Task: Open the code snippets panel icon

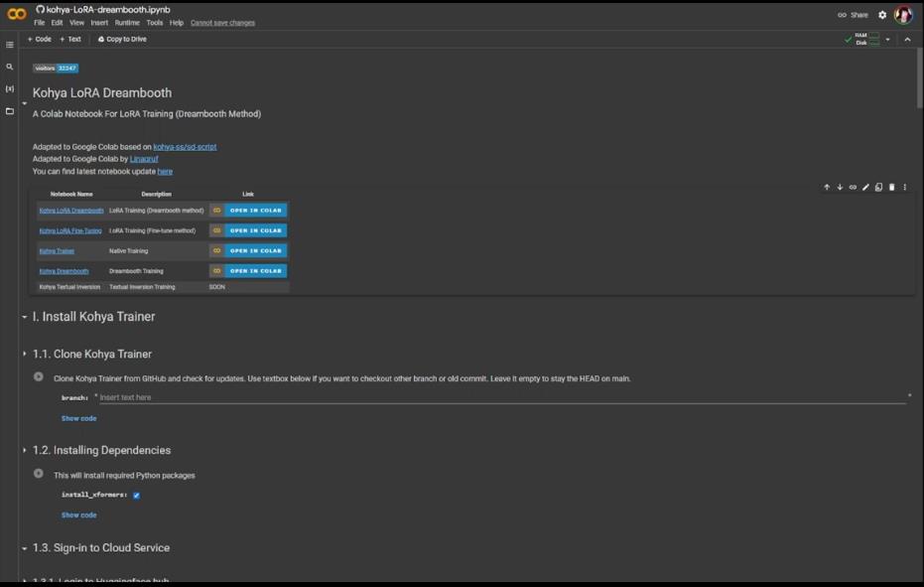Action: click(9, 88)
